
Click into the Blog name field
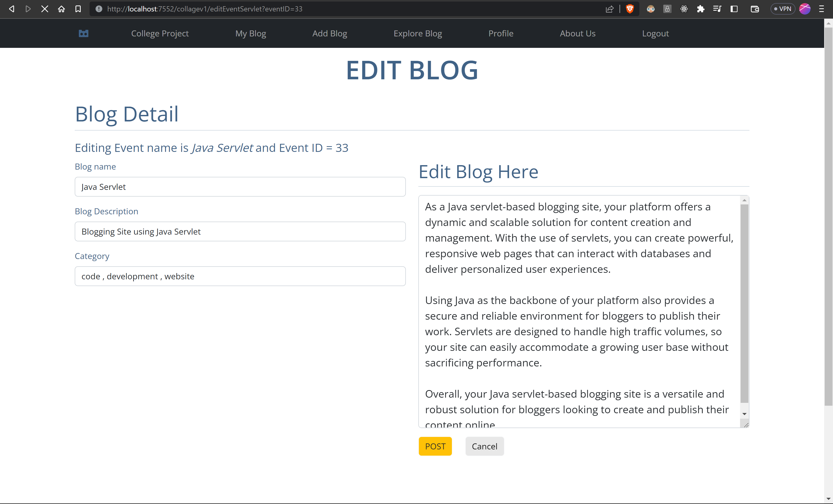[240, 187]
